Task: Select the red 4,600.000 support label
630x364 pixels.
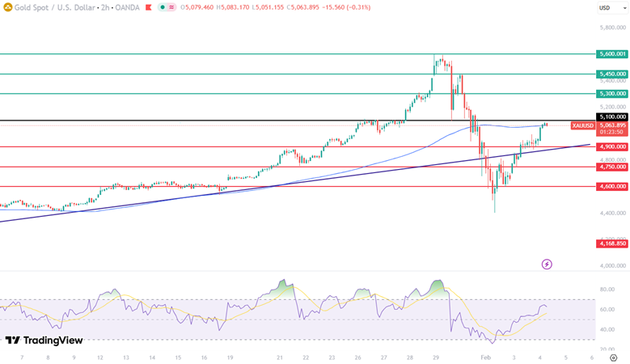Action: [611, 186]
